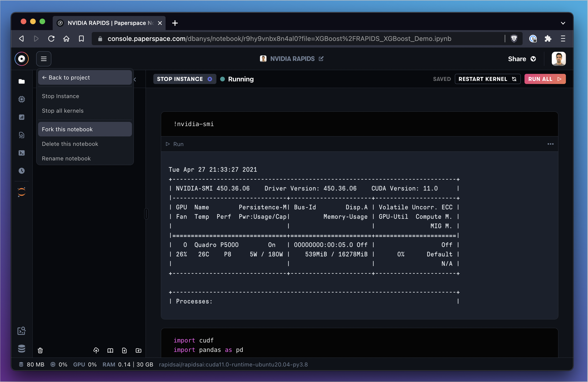Open the History clock sidebar icon
Screen dimensions: 588x382
22,171
